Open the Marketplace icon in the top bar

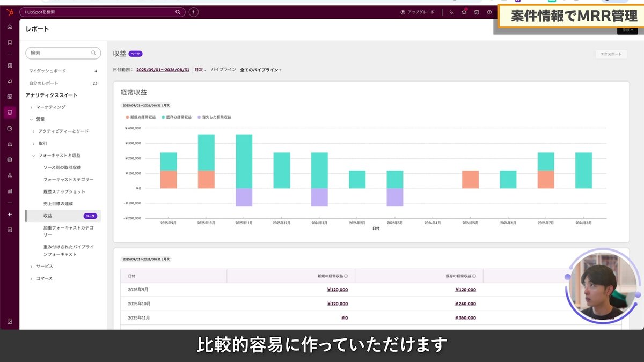point(477,12)
